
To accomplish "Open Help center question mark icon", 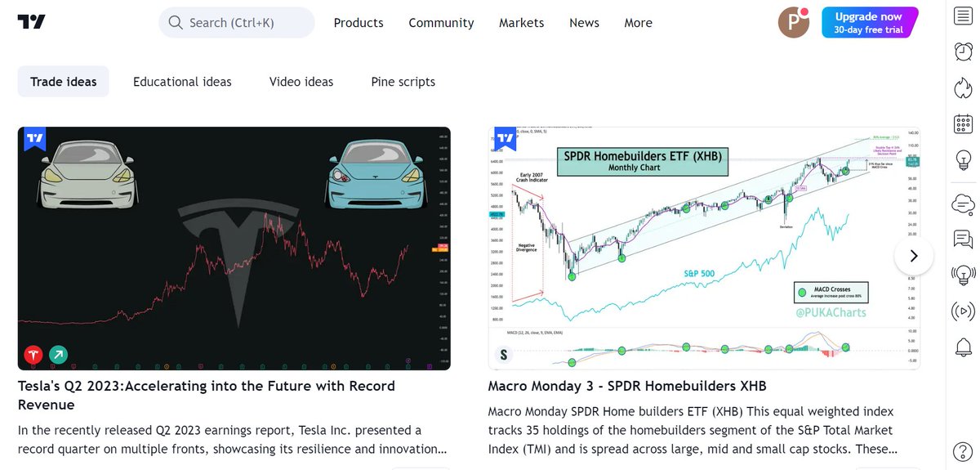I will click(x=963, y=451).
